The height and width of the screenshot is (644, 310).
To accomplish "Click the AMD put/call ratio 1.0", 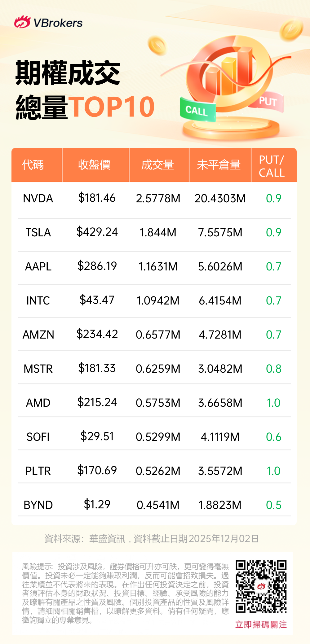I will coord(273,403).
